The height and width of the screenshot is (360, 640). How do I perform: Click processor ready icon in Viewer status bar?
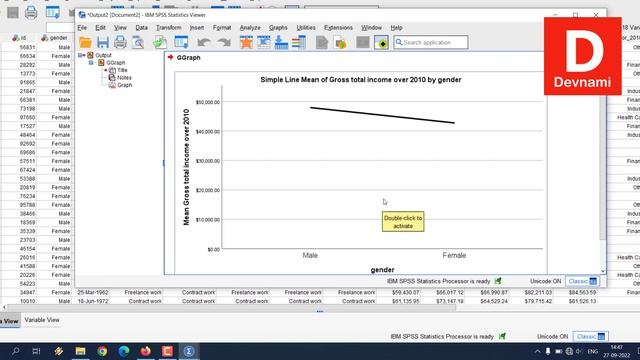tap(498, 281)
